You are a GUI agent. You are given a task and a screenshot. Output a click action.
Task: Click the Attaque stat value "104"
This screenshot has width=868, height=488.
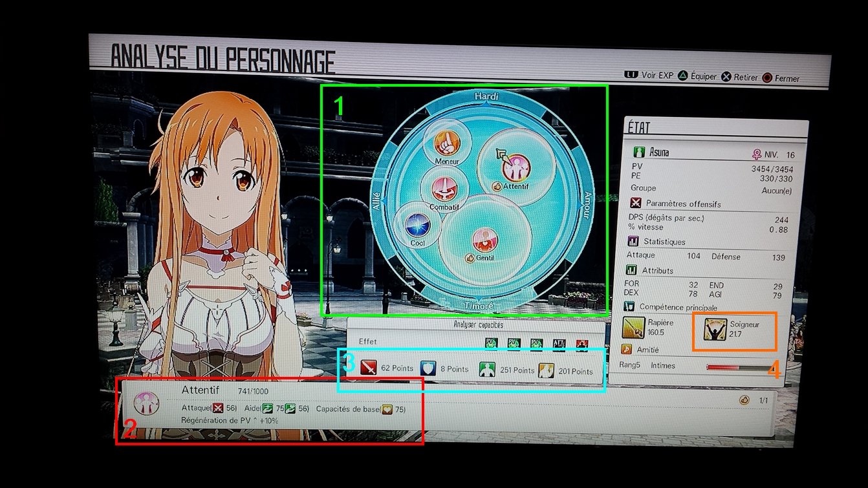[x=693, y=256]
